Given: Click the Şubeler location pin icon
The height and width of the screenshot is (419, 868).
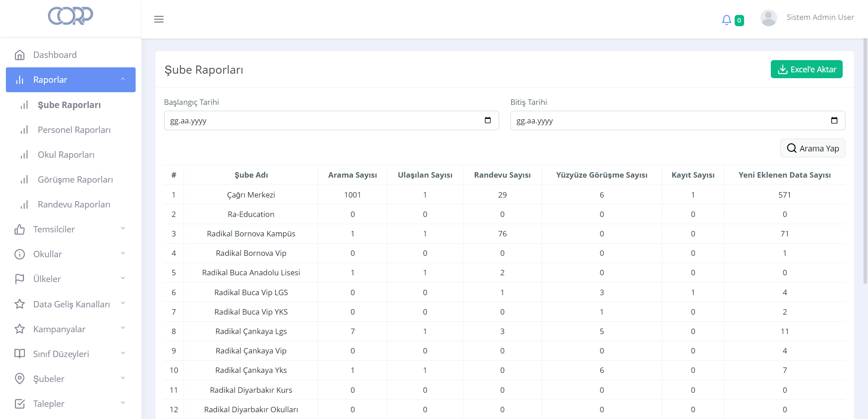Looking at the screenshot, I should [20, 379].
